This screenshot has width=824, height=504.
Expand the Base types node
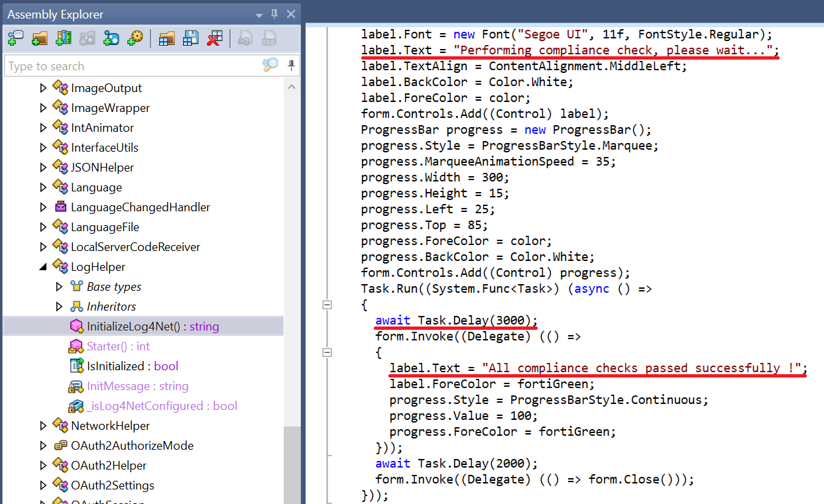click(59, 287)
